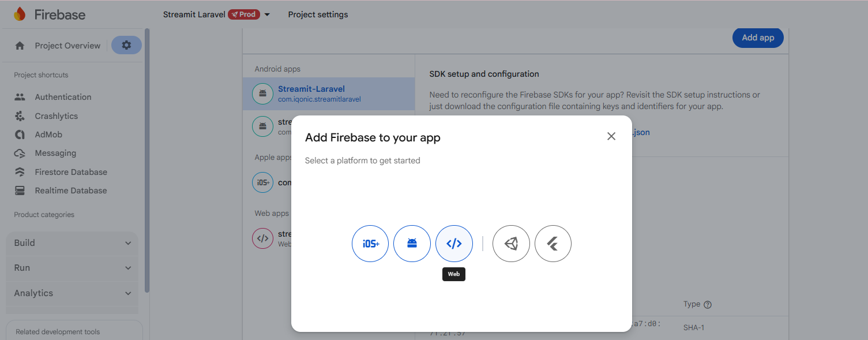Go to Authentication in sidebar
The height and width of the screenshot is (340, 868).
coord(63,97)
